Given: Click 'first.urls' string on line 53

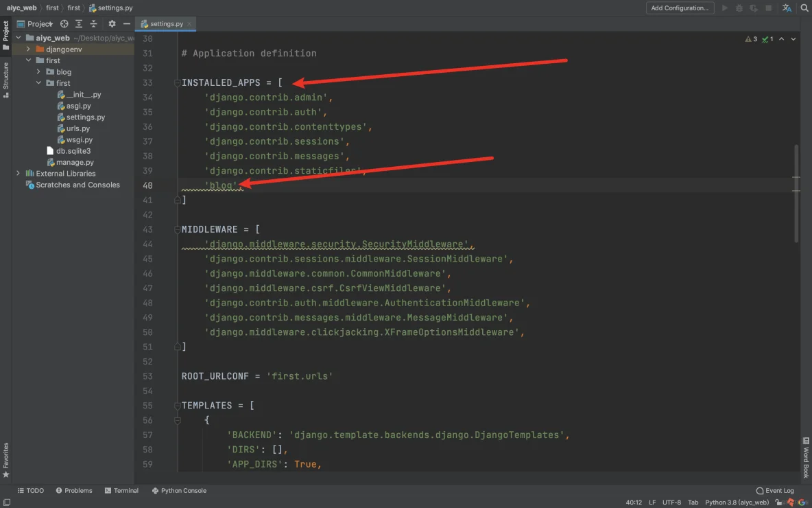Looking at the screenshot, I should pyautogui.click(x=300, y=376).
